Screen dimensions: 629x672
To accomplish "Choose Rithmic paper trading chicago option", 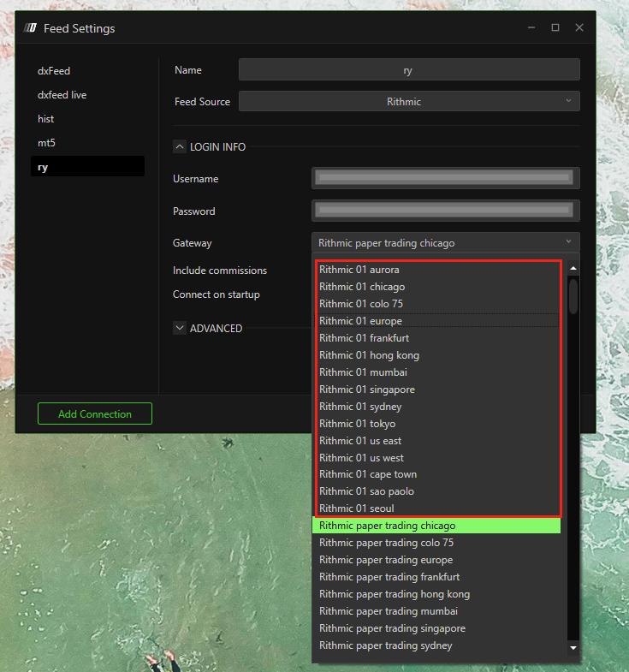I will pos(387,526).
